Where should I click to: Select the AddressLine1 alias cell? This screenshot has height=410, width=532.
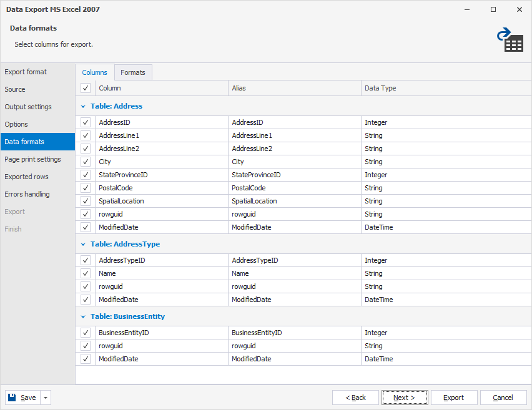click(295, 135)
